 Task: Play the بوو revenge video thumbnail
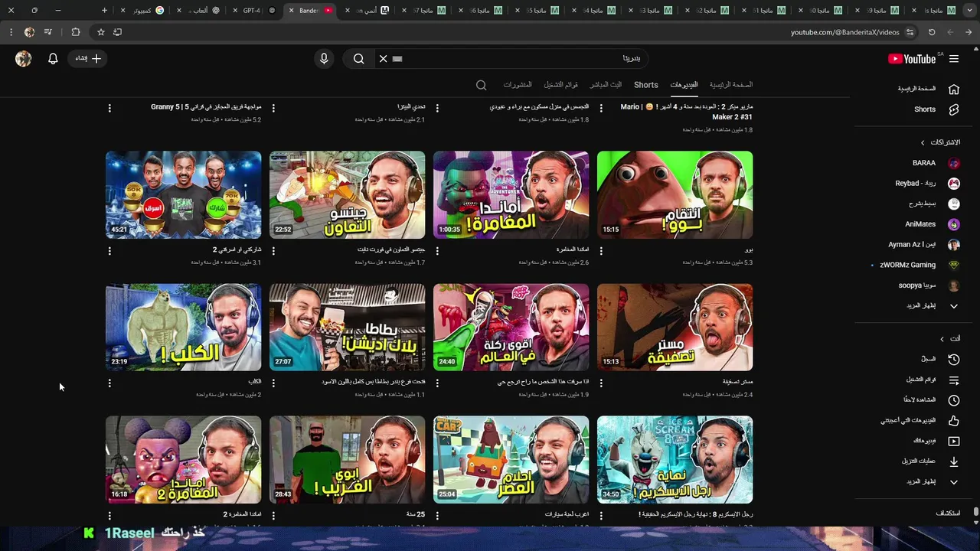pos(675,194)
